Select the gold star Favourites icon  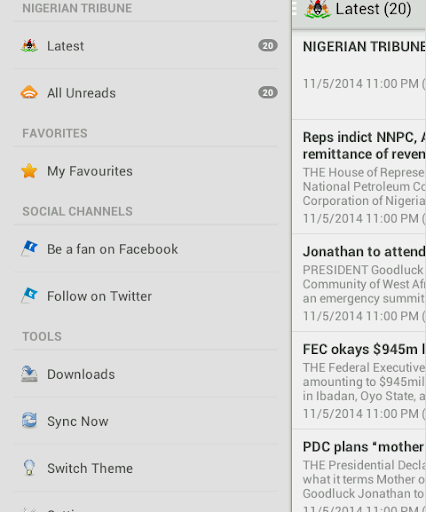coord(29,171)
